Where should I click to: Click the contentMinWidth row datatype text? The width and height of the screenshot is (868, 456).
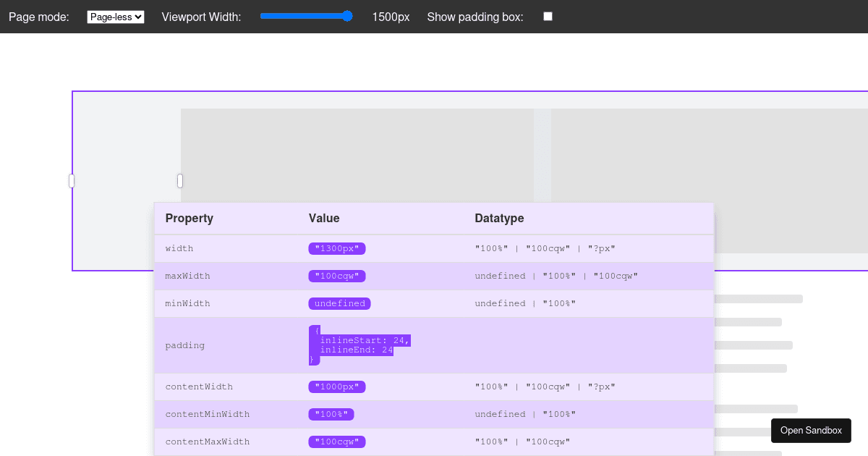[526, 414]
